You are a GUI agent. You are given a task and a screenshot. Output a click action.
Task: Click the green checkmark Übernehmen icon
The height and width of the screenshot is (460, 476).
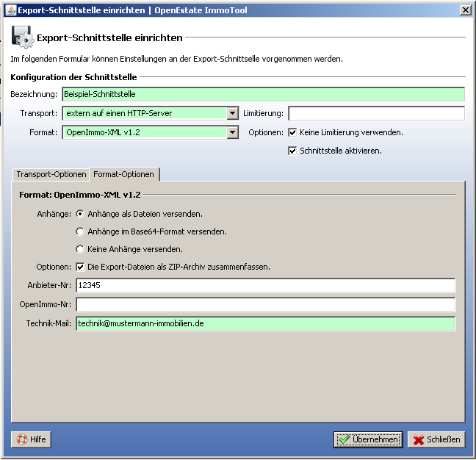[x=344, y=439]
